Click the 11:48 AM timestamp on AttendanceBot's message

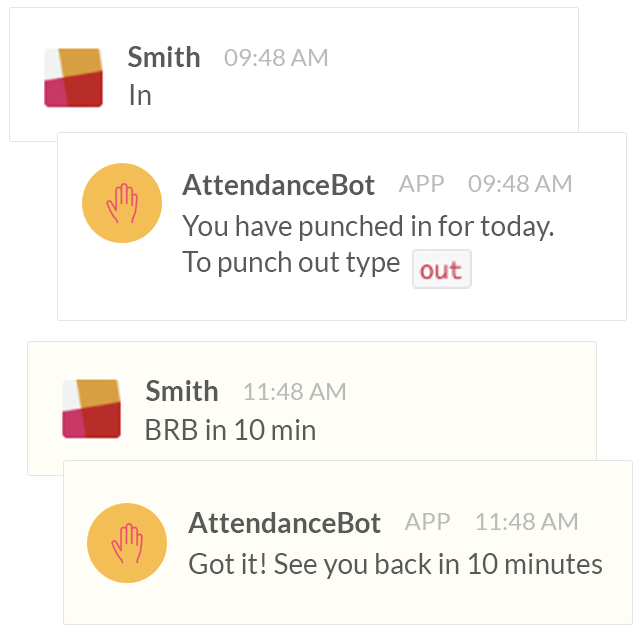[527, 522]
